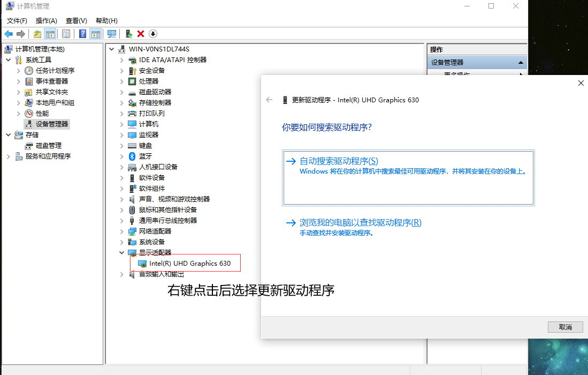Viewport: 588px width, 375px height.
Task: Click the update device driver toolbar icon
Action: pos(128,34)
